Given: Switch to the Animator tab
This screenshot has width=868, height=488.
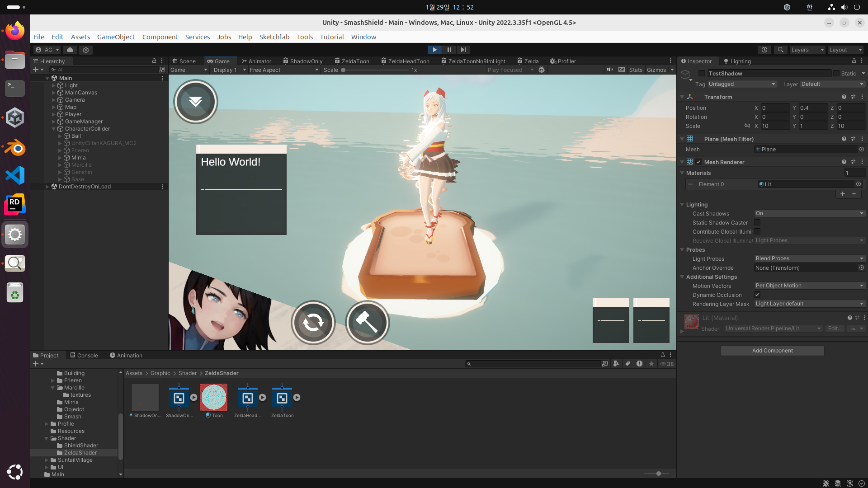Looking at the screenshot, I should pos(256,61).
